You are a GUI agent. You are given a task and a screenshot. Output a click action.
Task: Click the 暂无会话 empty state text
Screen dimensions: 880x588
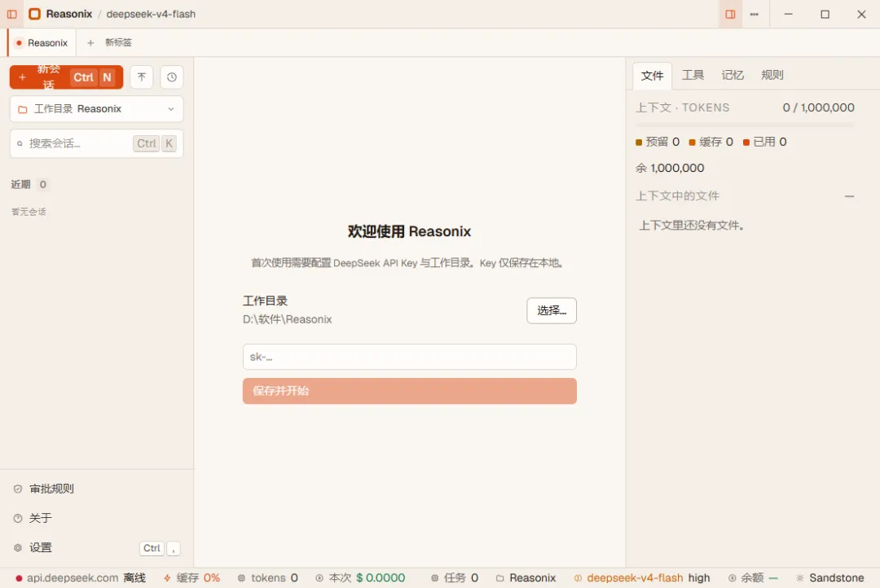coord(29,212)
